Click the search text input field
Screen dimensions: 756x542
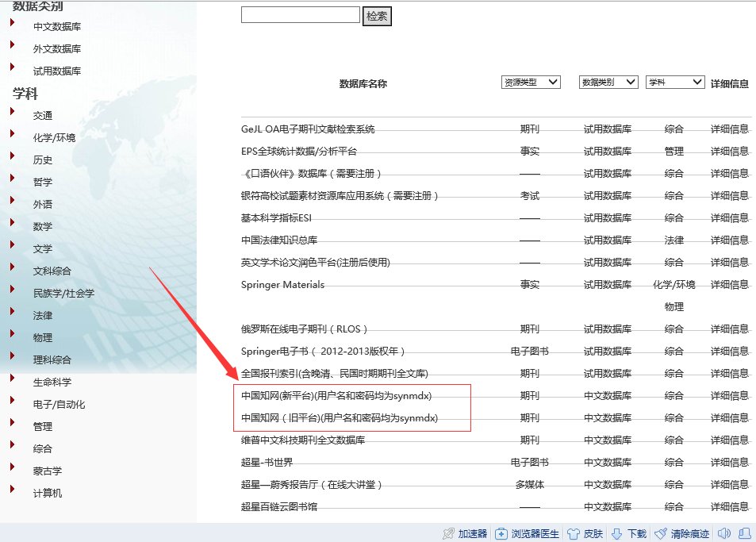coord(301,14)
